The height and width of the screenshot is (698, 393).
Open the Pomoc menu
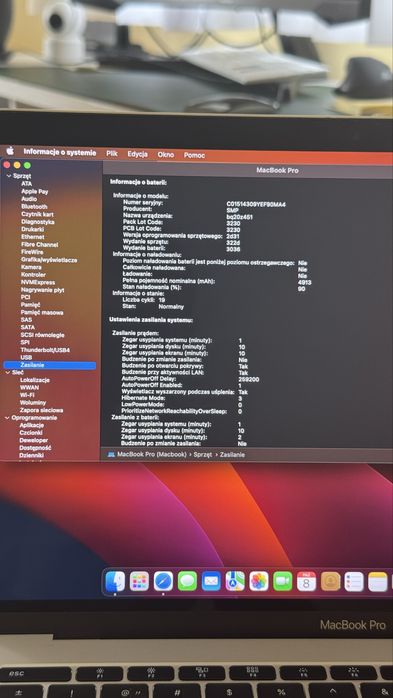194,155
